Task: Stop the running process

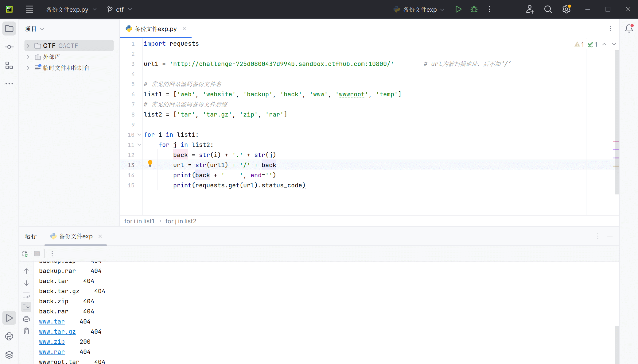Action: (37, 254)
